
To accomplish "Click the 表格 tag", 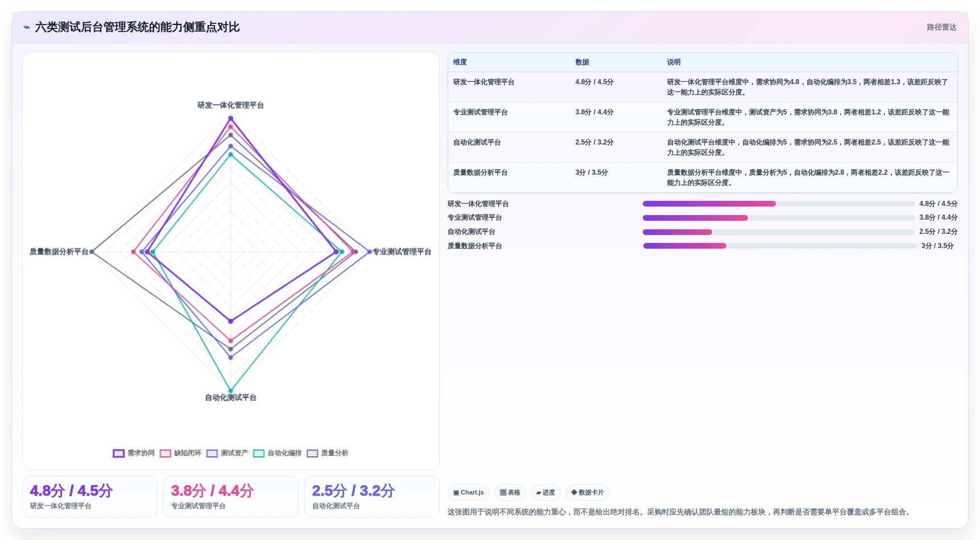I will [510, 493].
